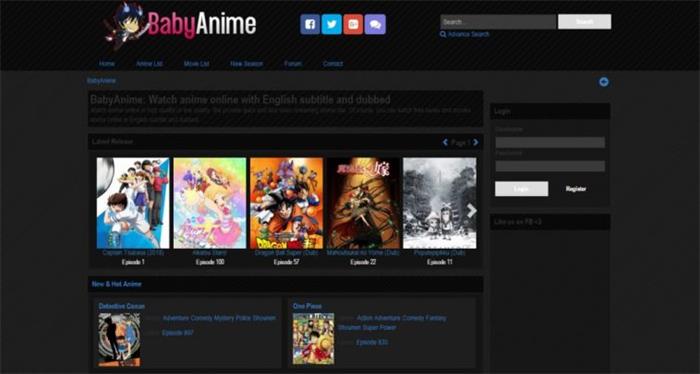Viewport: 700px width, 374px height.
Task: Open the Facebook social icon
Action: (x=310, y=24)
